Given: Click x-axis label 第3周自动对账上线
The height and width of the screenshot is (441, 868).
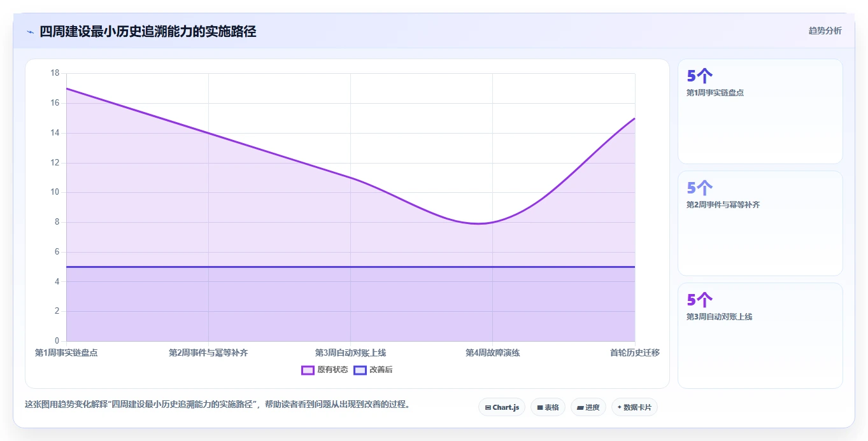Looking at the screenshot, I should (x=350, y=353).
